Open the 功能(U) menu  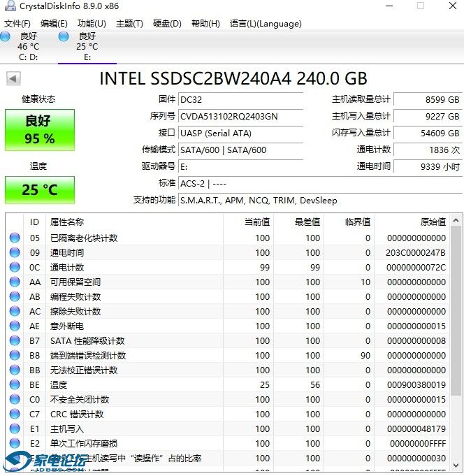tap(92, 23)
